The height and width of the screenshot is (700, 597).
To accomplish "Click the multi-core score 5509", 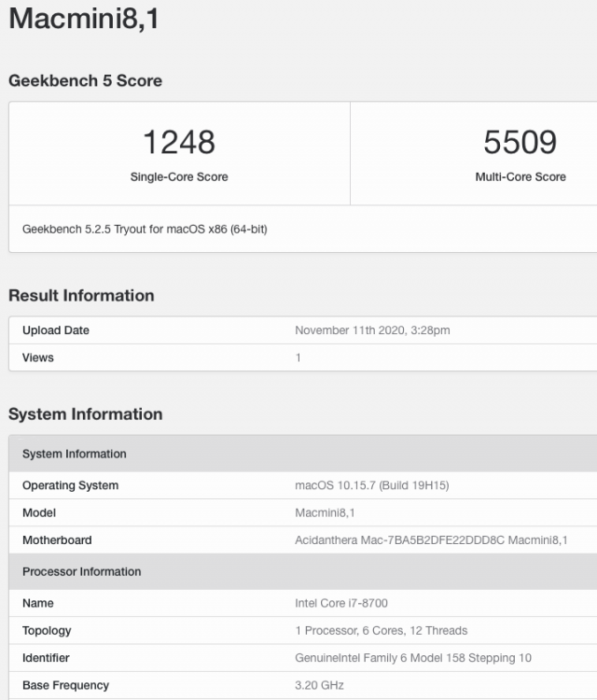I will click(x=521, y=142).
